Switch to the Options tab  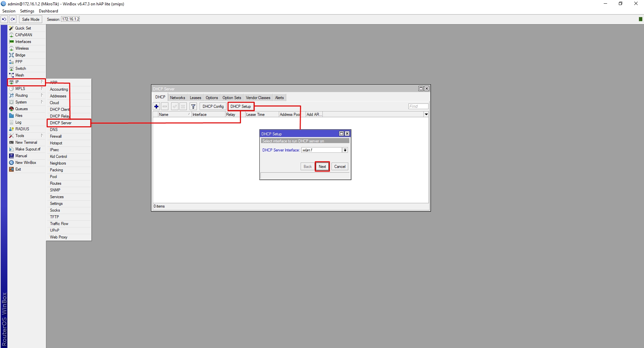[212, 98]
